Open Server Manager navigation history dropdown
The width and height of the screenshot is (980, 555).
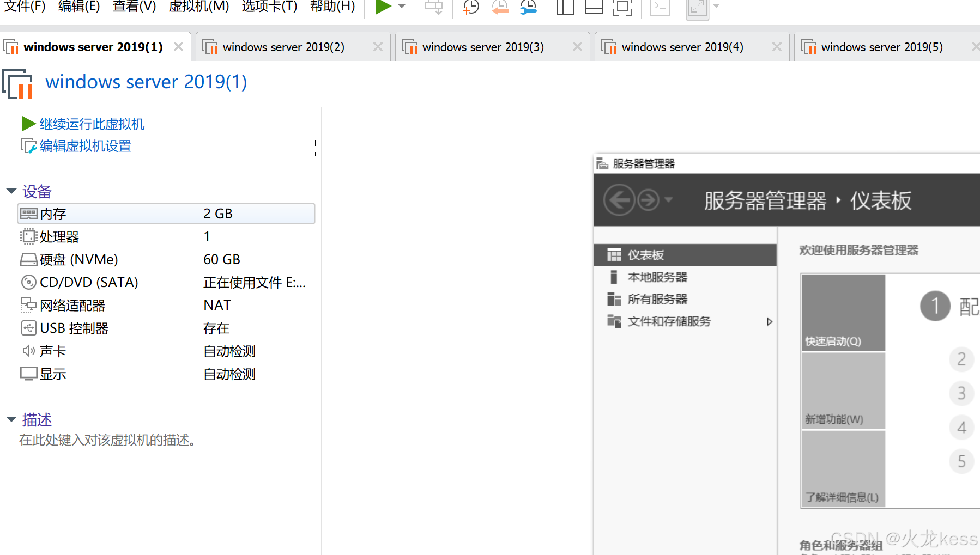click(x=668, y=199)
